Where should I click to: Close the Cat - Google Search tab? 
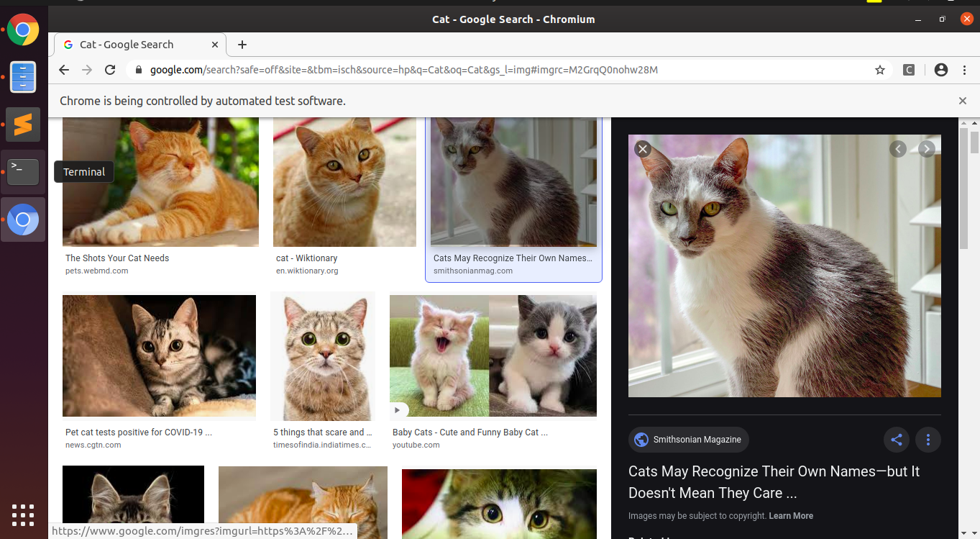(x=215, y=45)
